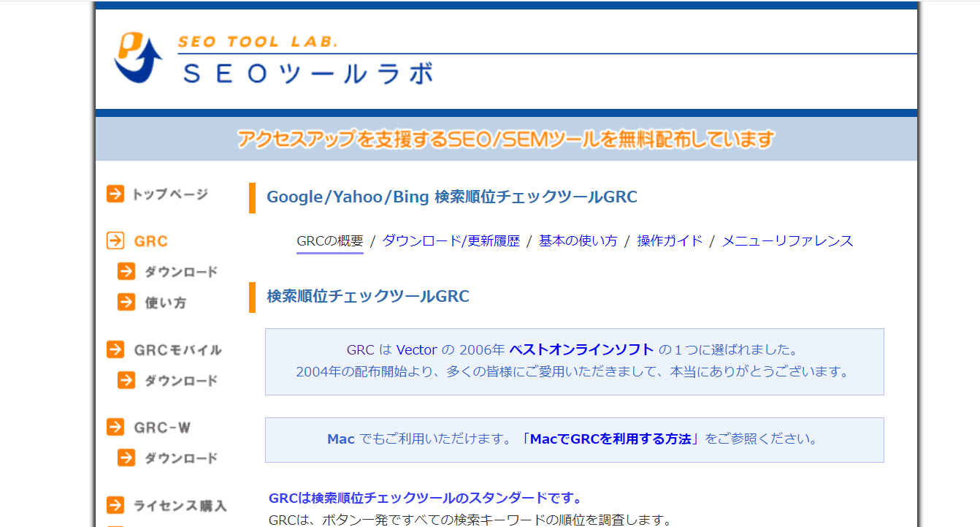
Task: Click arrow icon for ダウンロード under GRCモバイル
Action: (126, 380)
